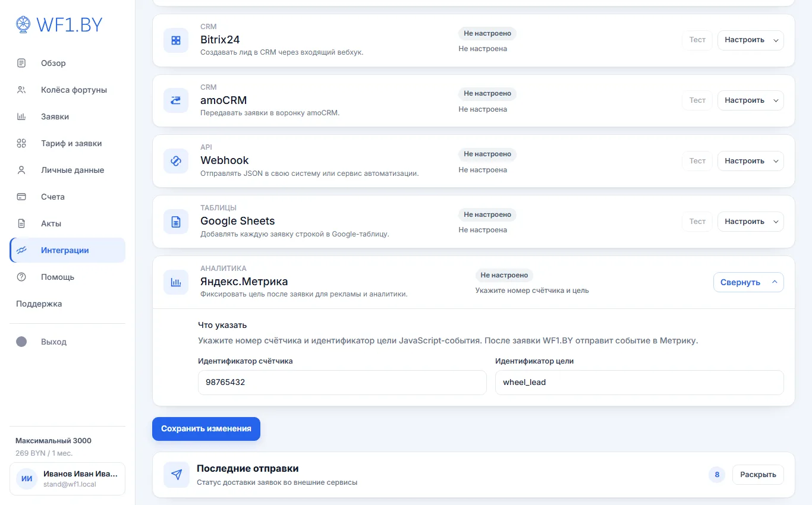The height and width of the screenshot is (505, 812).
Task: Open the Акты page
Action: (x=68, y=223)
